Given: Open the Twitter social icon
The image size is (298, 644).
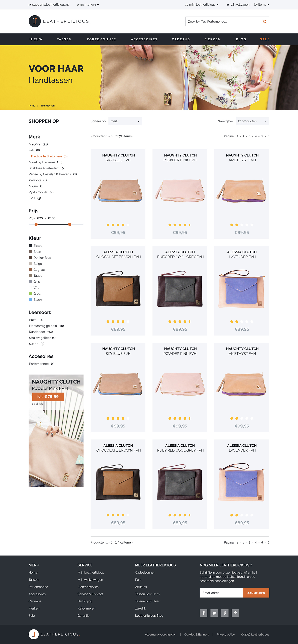Looking at the screenshot, I should [x=214, y=613].
